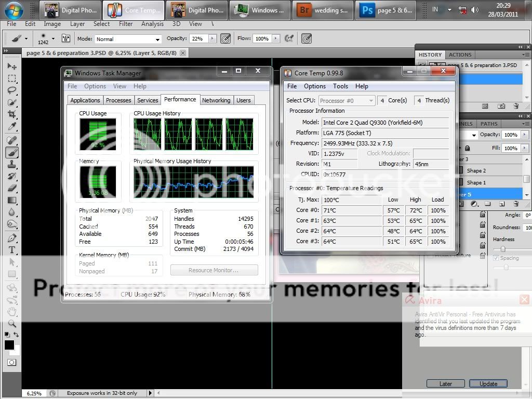
Task: Create a new layer in Layers panel
Action: pos(502,204)
